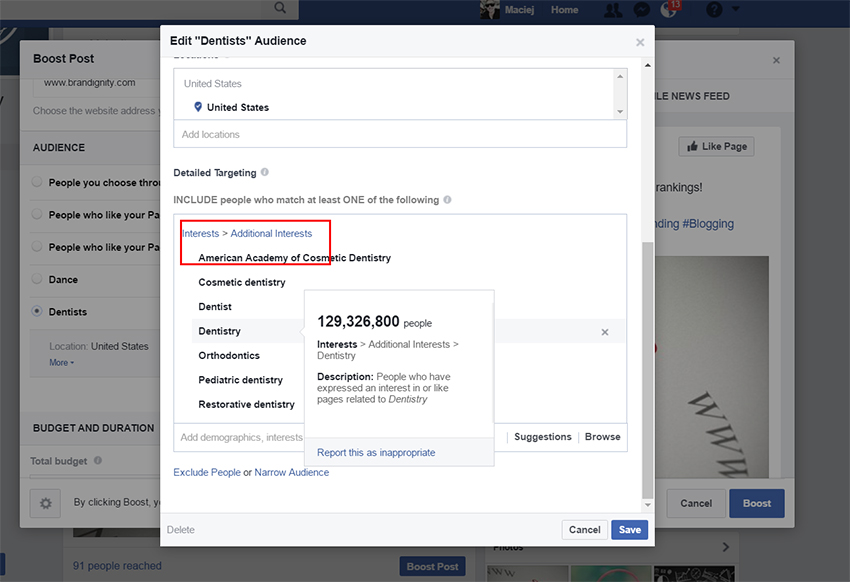
Task: Open Maciej profile link in top bar
Action: 519,10
